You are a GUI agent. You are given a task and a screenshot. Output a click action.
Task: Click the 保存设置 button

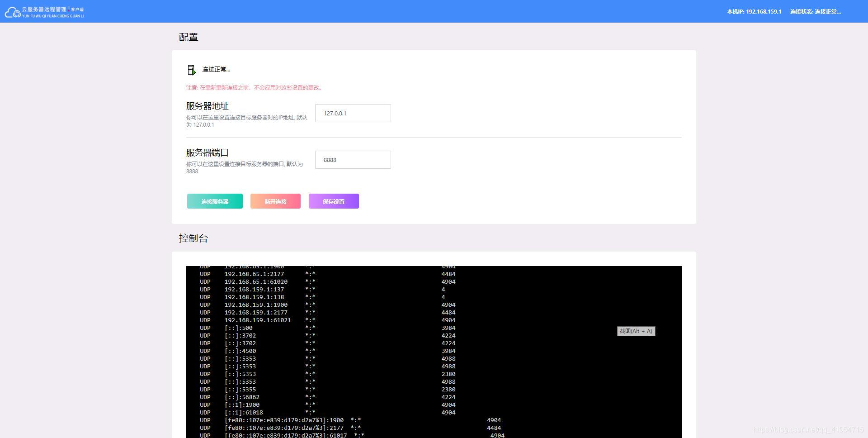pos(334,201)
